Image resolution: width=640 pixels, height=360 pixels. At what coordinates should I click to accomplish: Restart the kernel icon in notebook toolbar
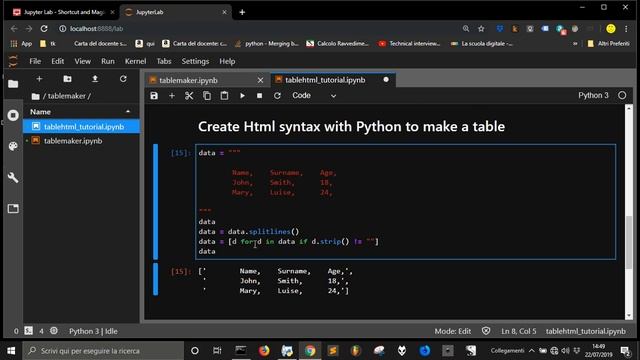tap(277, 96)
